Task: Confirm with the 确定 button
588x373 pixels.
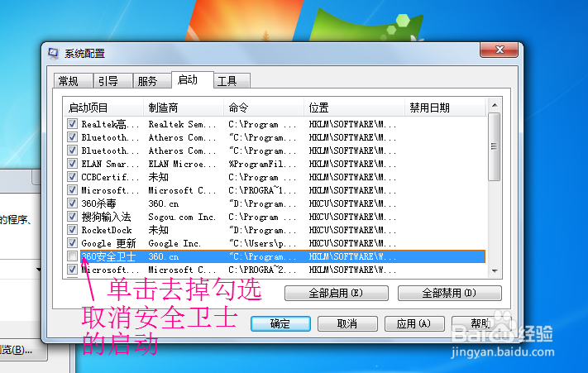Action: tap(280, 323)
